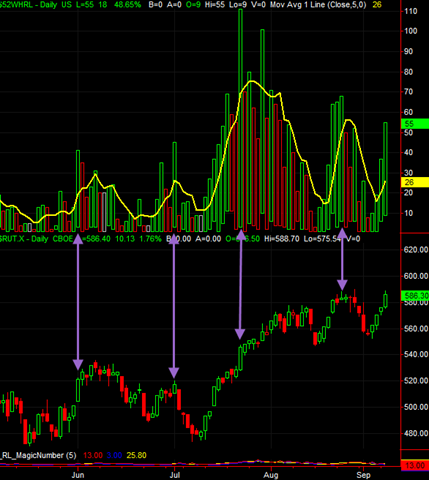Viewport: 429px width, 480px height.
Task: Select the Aug date label on time axis
Action: [x=271, y=475]
